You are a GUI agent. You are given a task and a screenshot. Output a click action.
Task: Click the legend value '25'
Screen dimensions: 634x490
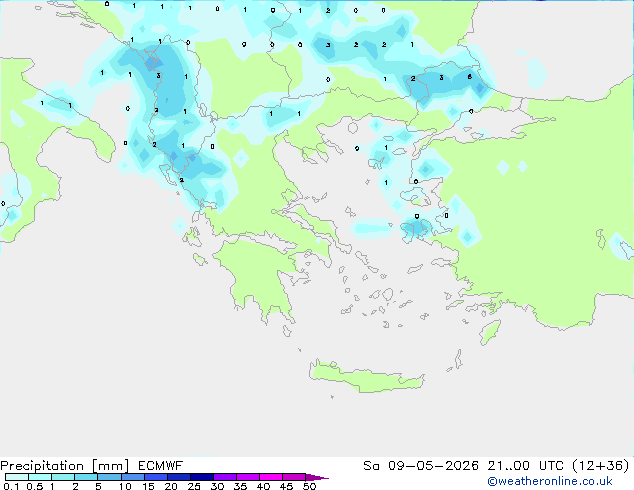coord(194,486)
